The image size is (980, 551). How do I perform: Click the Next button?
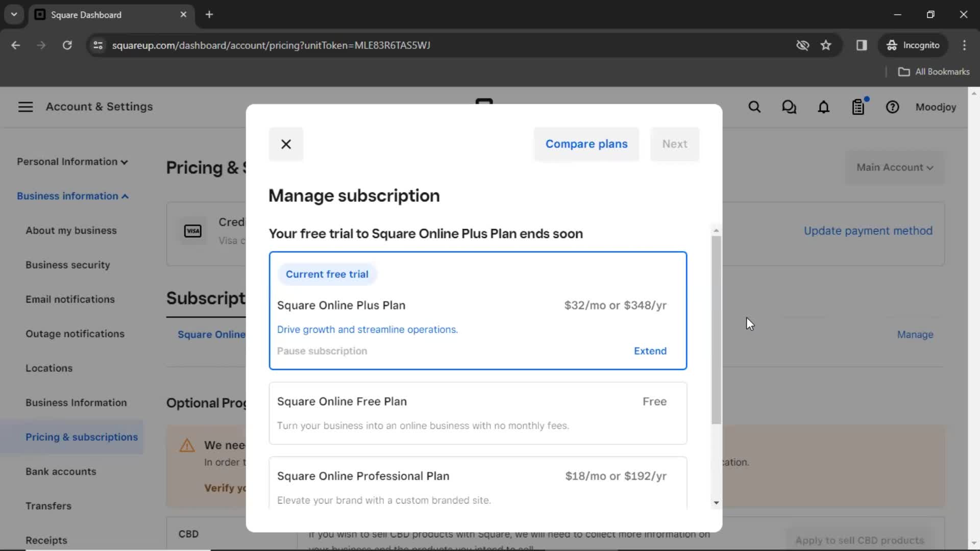675,144
